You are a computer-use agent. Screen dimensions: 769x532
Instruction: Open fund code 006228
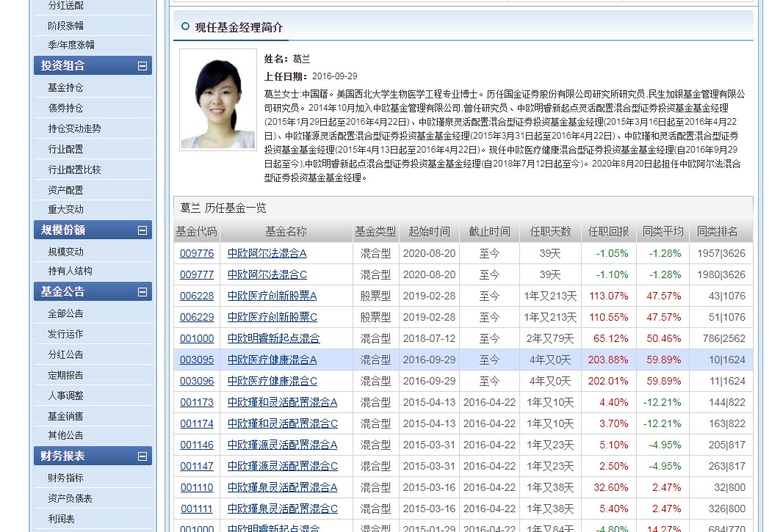(197, 296)
